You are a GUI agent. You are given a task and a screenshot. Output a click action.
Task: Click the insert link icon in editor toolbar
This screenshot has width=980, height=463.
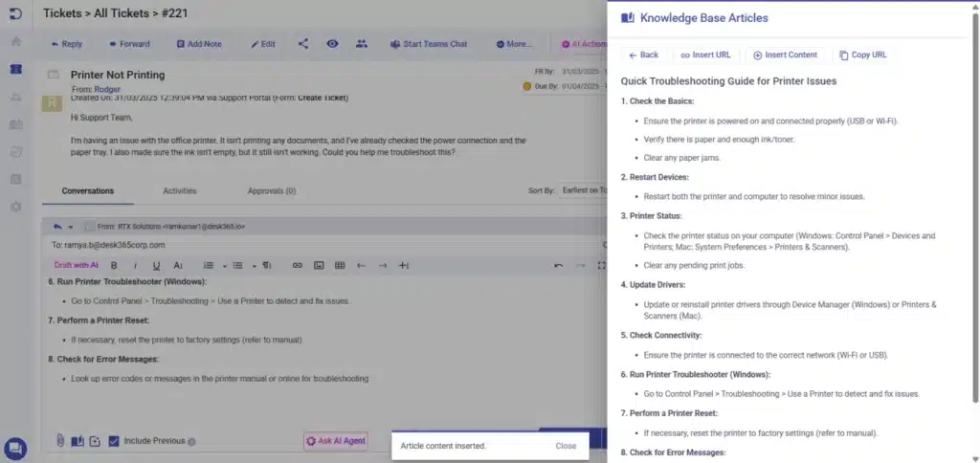pos(297,265)
